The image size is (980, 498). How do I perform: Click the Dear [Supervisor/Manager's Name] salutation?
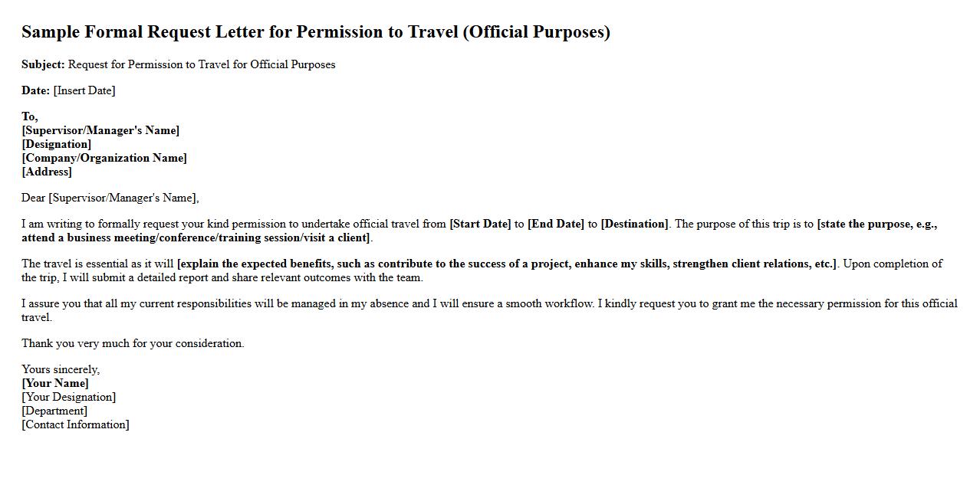110,198
